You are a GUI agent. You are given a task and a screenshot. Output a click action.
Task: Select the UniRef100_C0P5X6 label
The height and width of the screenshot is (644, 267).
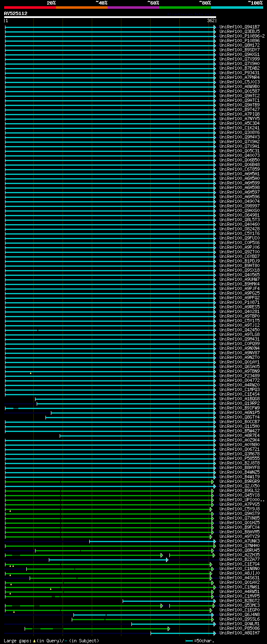239,243
